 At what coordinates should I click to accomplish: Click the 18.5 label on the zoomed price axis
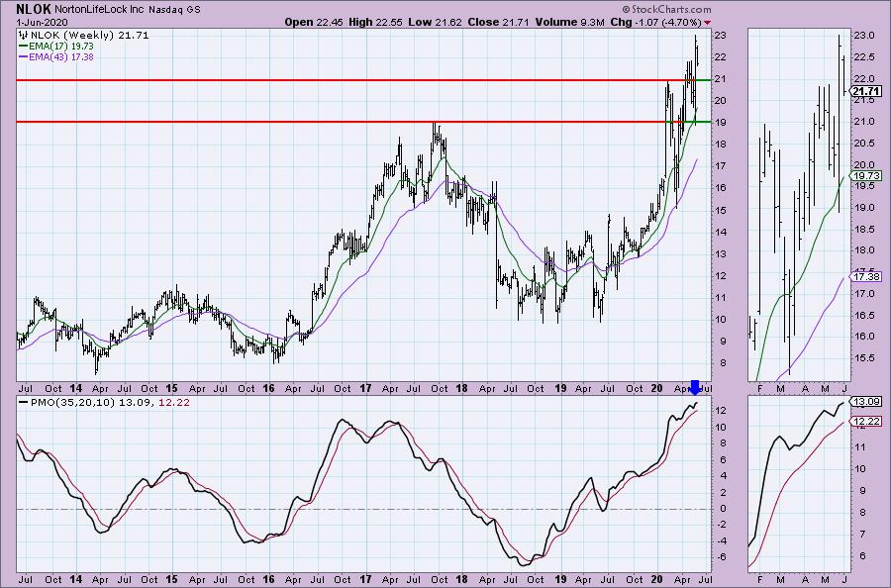click(863, 229)
